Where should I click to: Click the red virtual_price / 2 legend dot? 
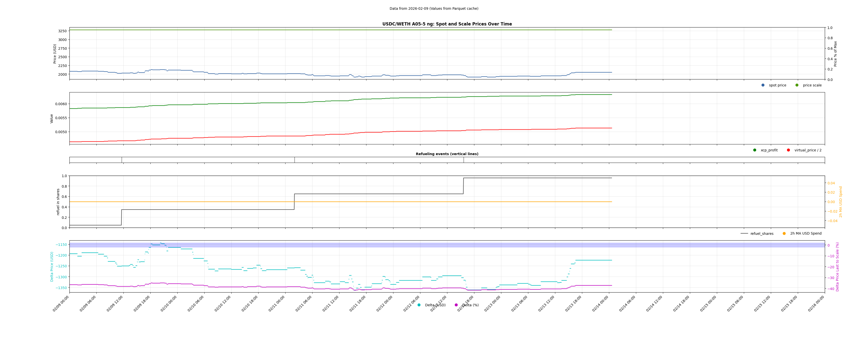789,150
